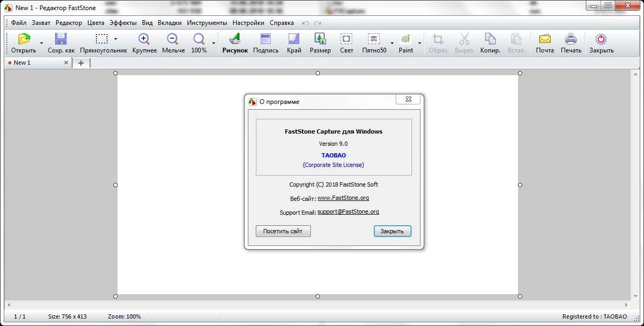This screenshot has width=644, height=326.
Task: Click the Обрез. crop icon
Action: coord(438,39)
